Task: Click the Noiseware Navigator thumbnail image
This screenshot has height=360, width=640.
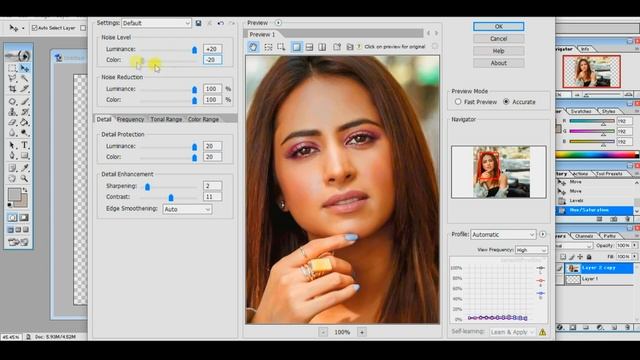Action: tap(498, 172)
